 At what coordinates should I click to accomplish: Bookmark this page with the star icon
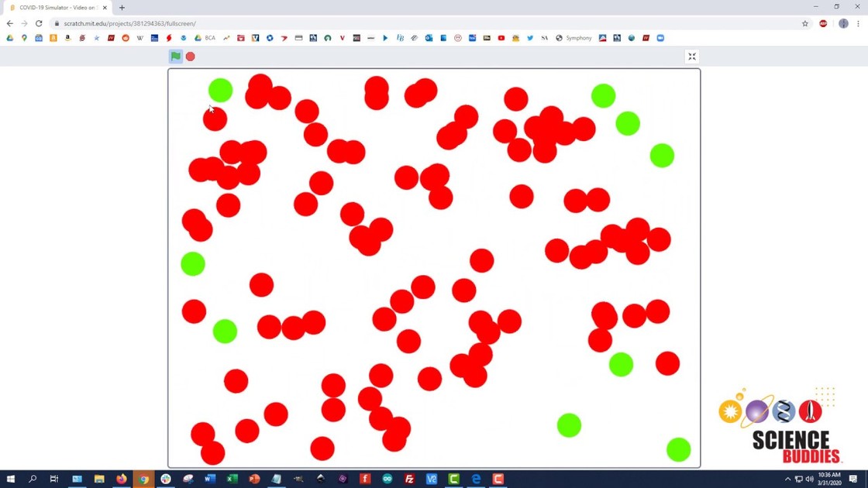805,23
